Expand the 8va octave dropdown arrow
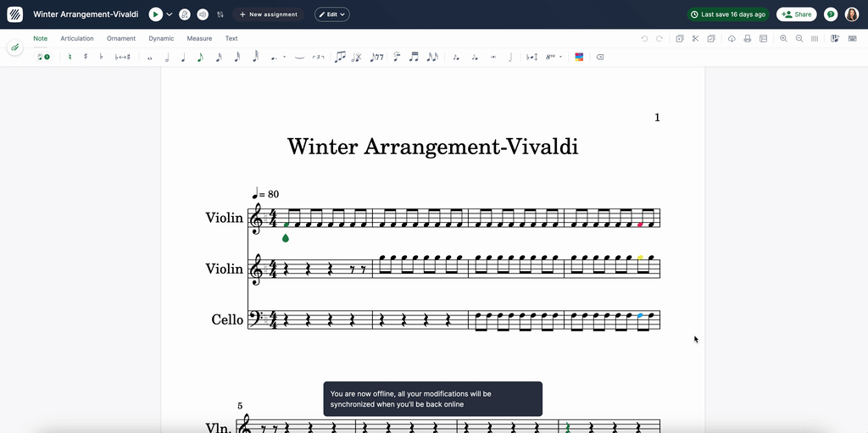868x433 pixels. (x=561, y=57)
